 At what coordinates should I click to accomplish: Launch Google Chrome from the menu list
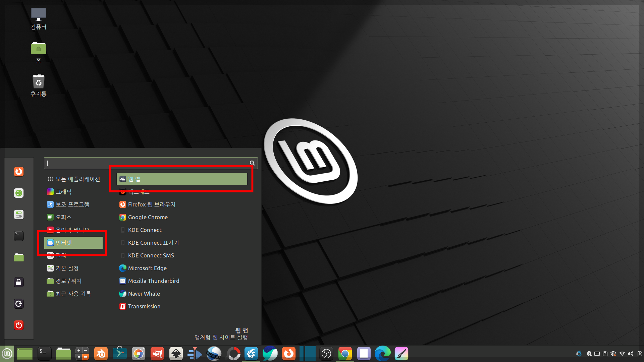click(x=148, y=217)
